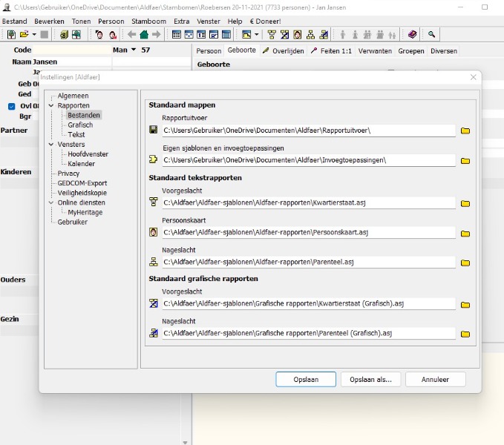Toggle the Ovl checkbox
This screenshot has height=445, width=504.
point(11,106)
